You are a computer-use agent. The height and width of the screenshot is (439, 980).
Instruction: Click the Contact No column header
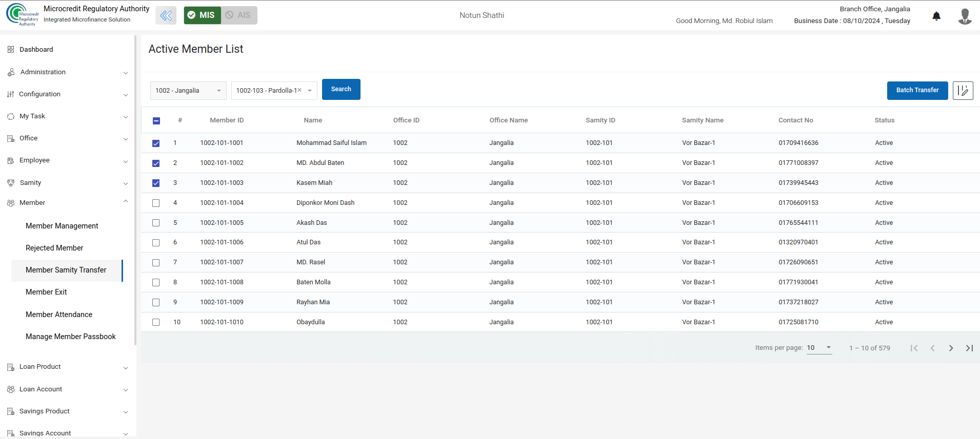click(x=795, y=120)
